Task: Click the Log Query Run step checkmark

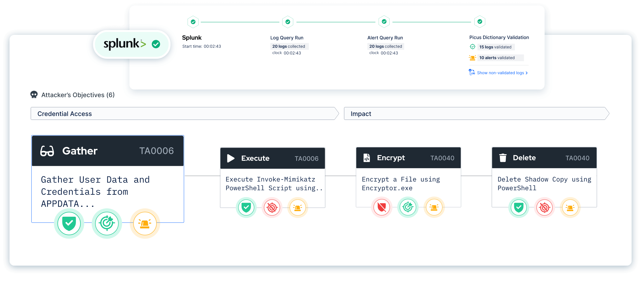Action: coord(288,22)
